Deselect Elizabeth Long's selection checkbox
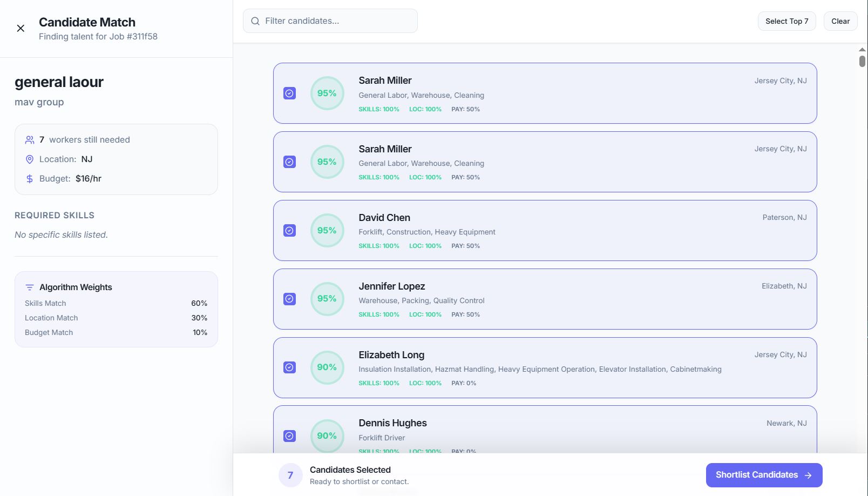Screen dimensions: 868x496 tap(290, 367)
